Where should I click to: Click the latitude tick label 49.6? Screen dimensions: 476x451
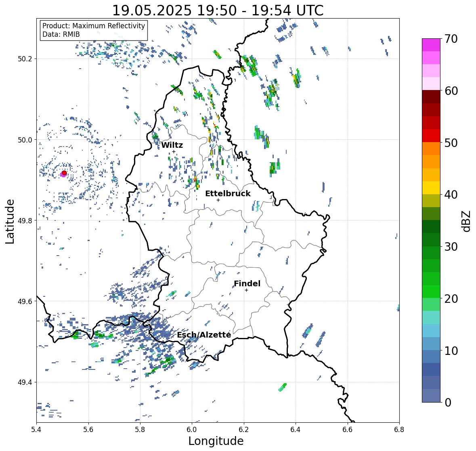pos(25,301)
